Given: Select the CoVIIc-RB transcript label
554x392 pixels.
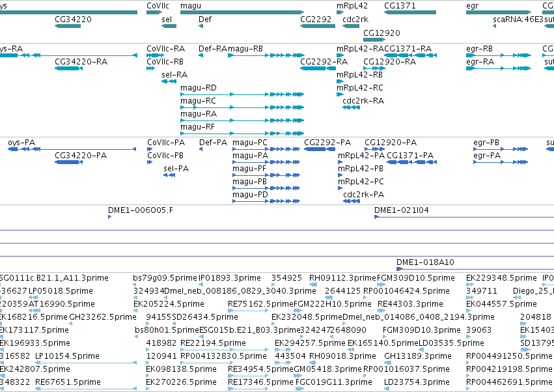Looking at the screenshot, I should (x=165, y=62).
